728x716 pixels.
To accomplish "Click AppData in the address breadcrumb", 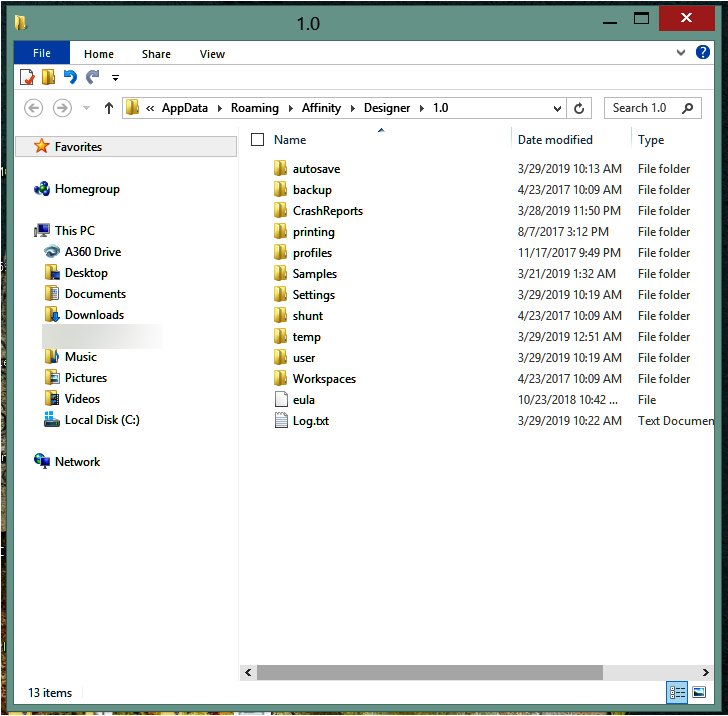I will (x=185, y=108).
